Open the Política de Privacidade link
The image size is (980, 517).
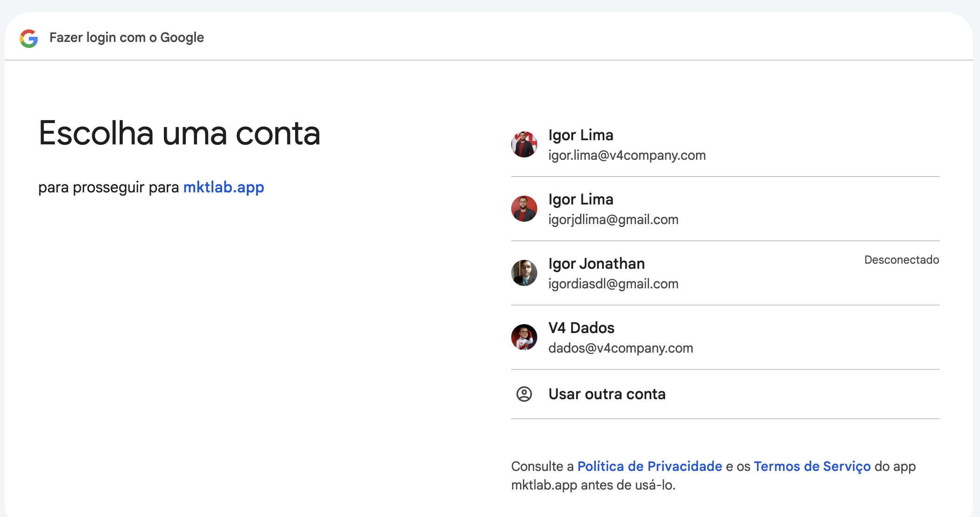click(649, 466)
